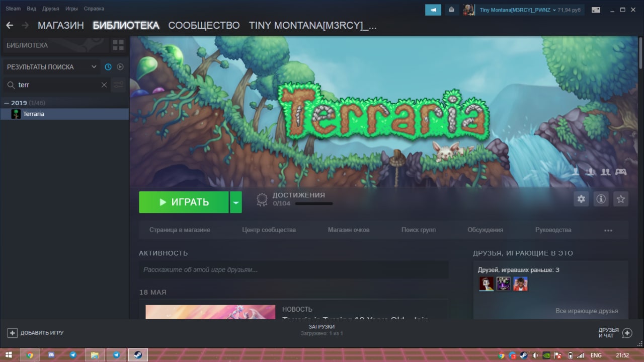644x362 pixels.
Task: Go forward with the right arrow
Action: (x=25, y=25)
